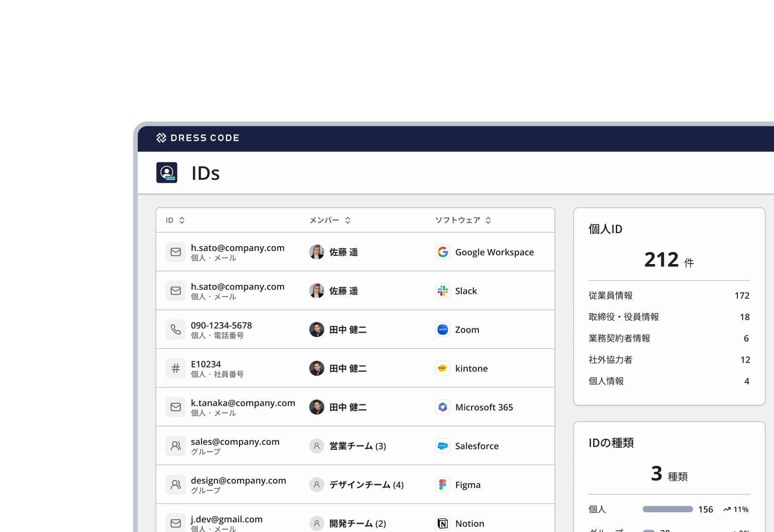Click group icon beside sales@company.com
The image size is (774, 532).
pos(176,446)
